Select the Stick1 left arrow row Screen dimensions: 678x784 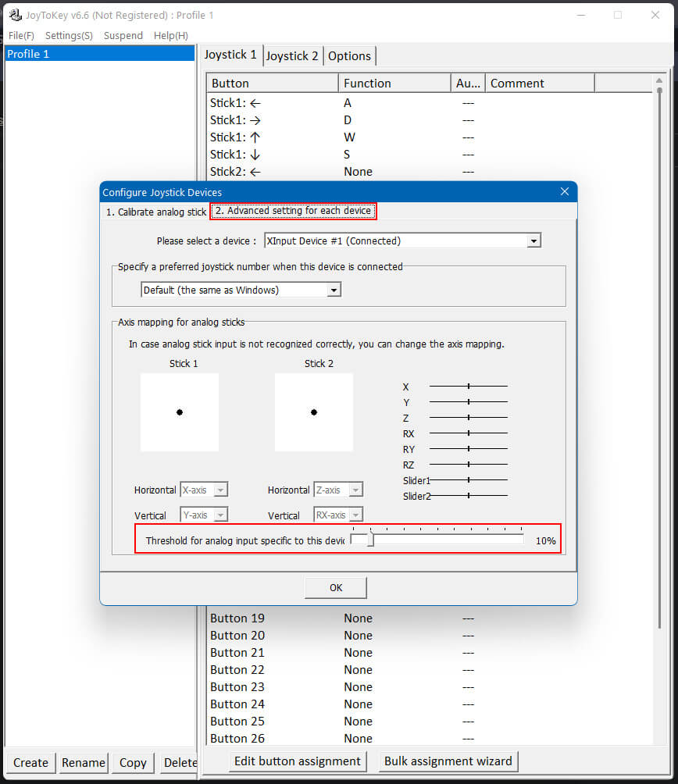tap(430, 103)
